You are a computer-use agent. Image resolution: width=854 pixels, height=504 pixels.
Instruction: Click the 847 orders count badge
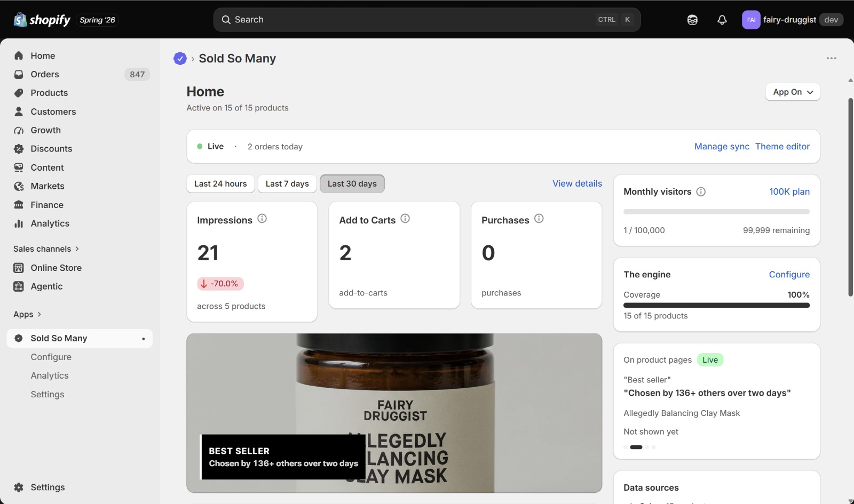(x=137, y=74)
